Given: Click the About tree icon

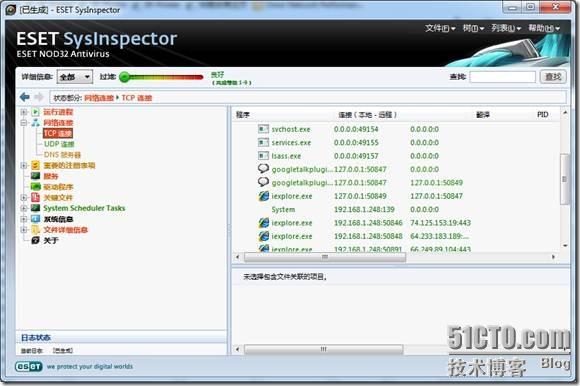Looking at the screenshot, I should tap(36, 240).
